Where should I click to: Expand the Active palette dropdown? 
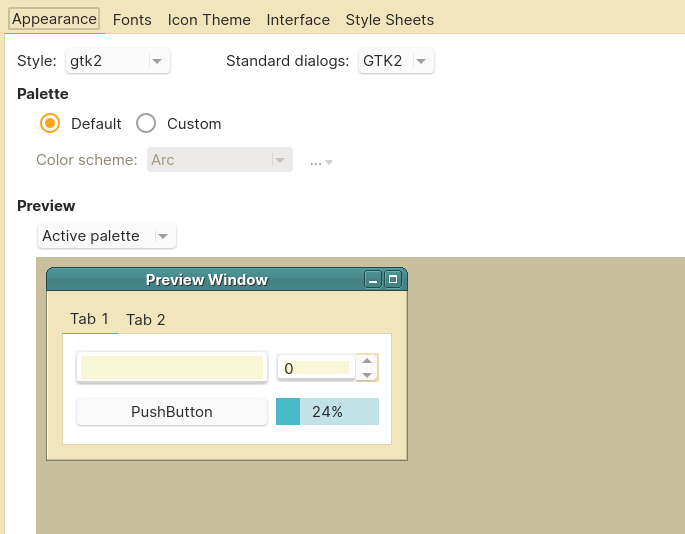(107, 236)
